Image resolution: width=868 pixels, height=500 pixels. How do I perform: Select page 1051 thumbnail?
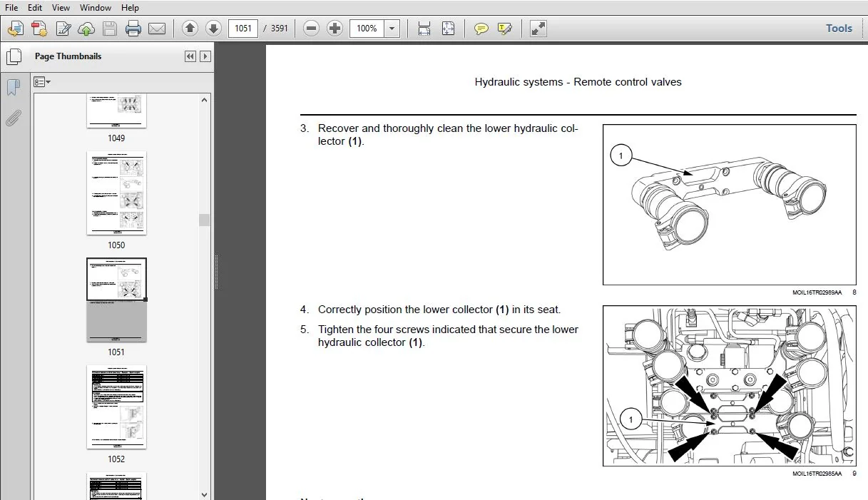click(116, 300)
